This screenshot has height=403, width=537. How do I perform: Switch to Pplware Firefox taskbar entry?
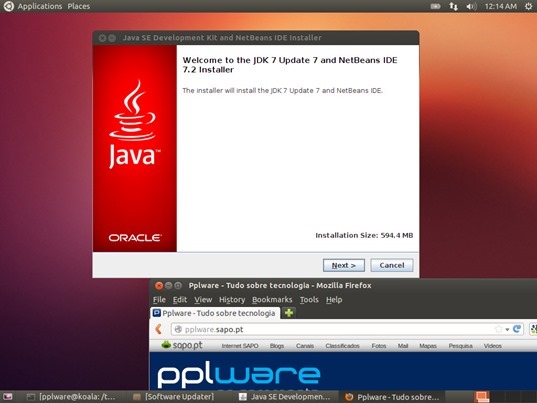click(392, 397)
